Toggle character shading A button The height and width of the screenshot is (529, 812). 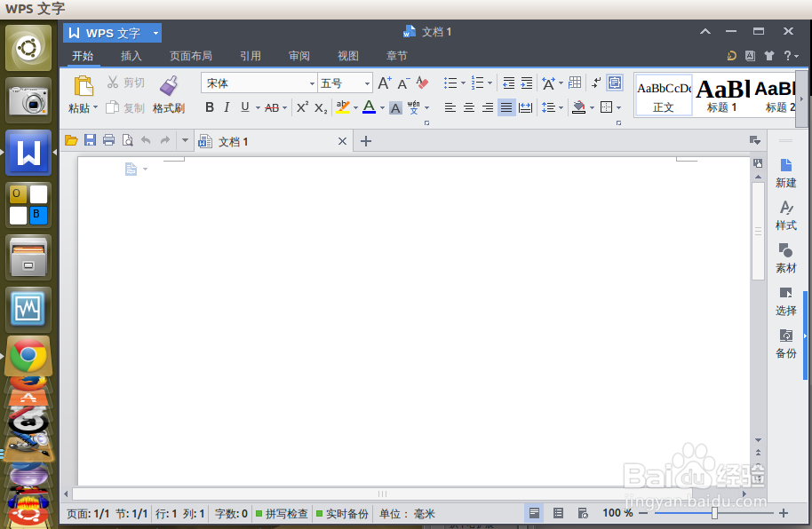coord(395,107)
